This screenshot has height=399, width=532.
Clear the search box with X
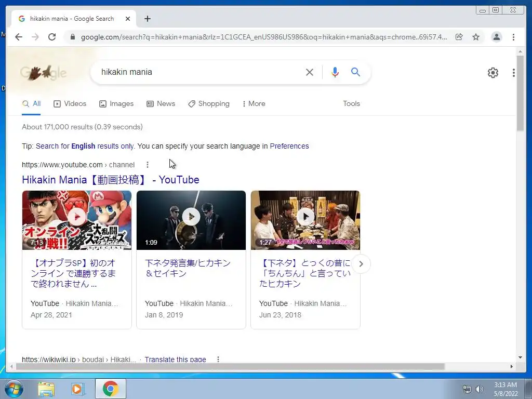click(310, 72)
